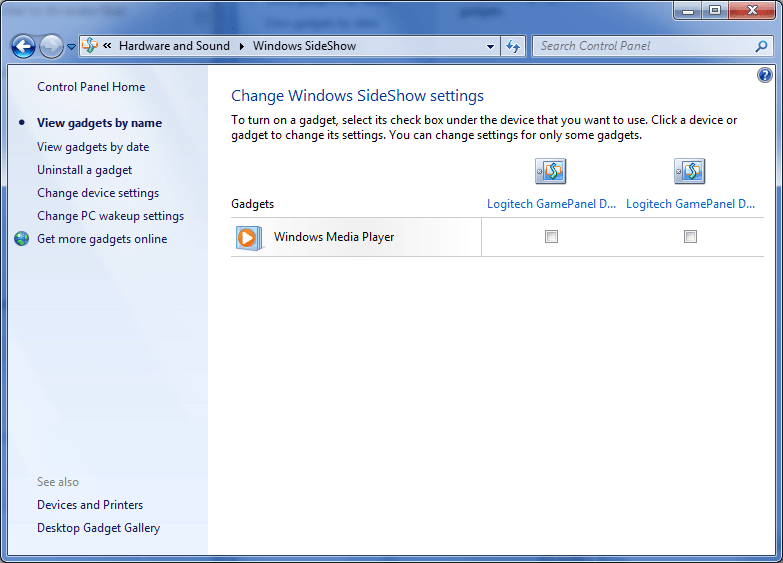Select Windows SideShow breadcrumb
The width and height of the screenshot is (783, 563).
(304, 46)
